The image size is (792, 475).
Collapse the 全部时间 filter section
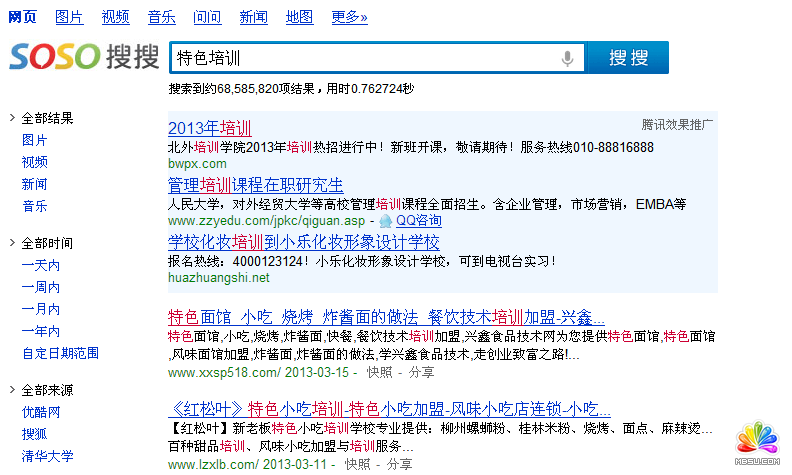coord(12,243)
